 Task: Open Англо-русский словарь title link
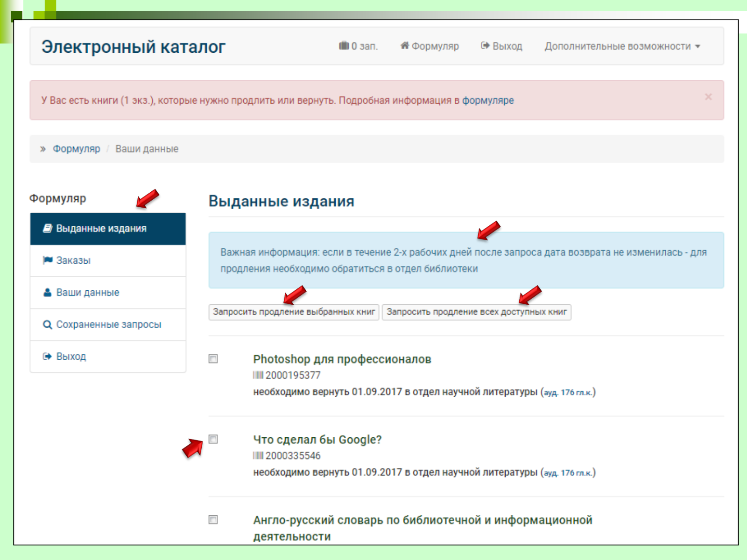(x=423, y=528)
